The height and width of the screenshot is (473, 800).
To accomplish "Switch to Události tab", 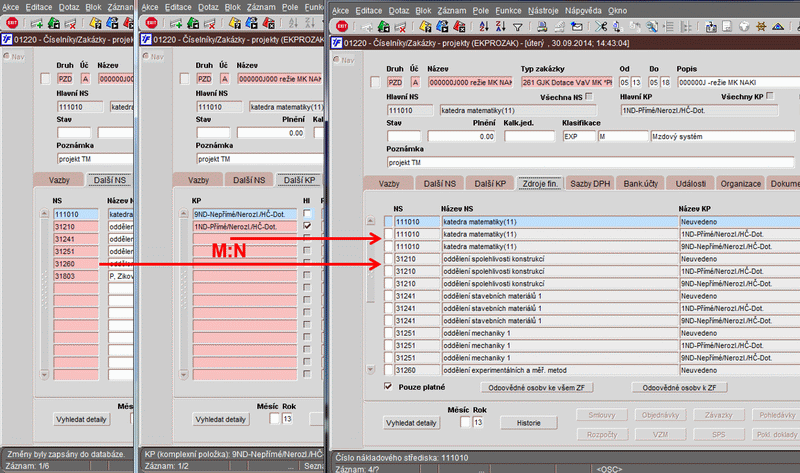I will pos(691,184).
